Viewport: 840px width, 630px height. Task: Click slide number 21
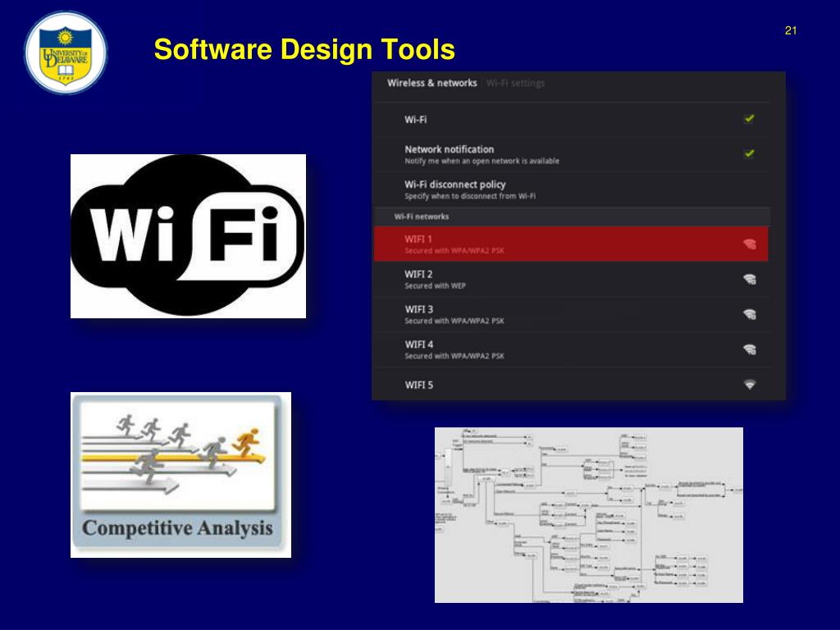(x=791, y=31)
